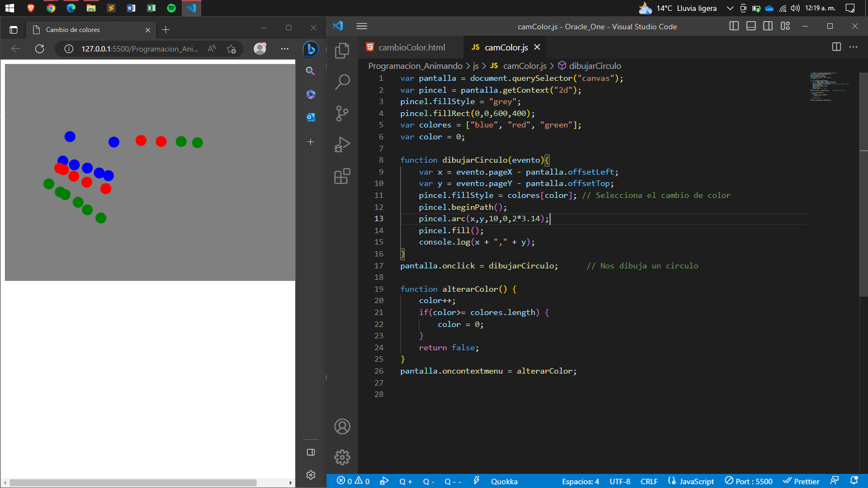The height and width of the screenshot is (488, 868).
Task: Click the debug icon in status bar
Action: click(384, 481)
